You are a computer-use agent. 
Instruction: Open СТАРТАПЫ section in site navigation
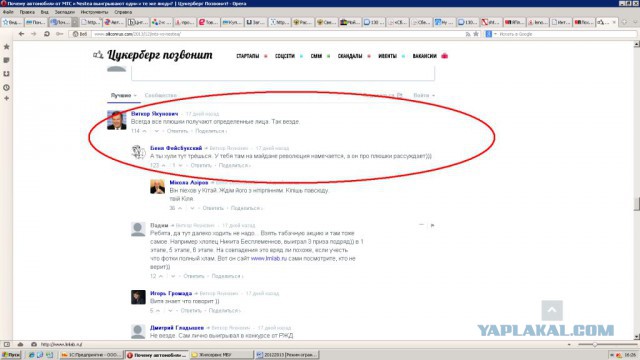pos(247,56)
